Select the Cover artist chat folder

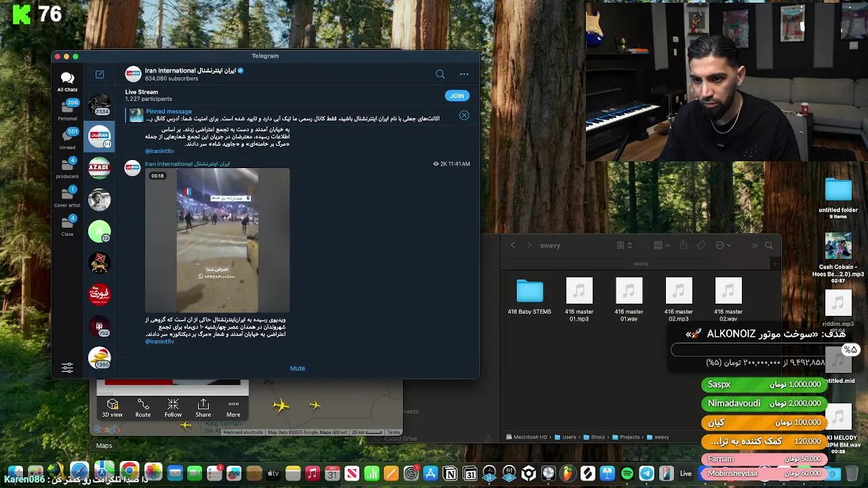coord(67,197)
